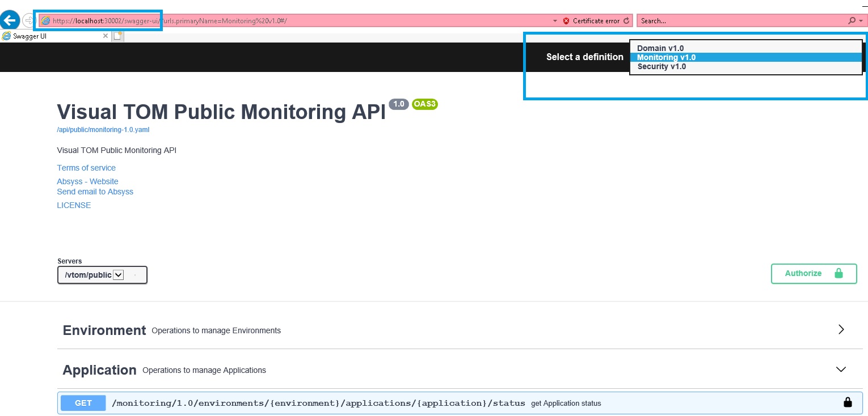This screenshot has height=416, width=868.
Task: Click the red Certificate error shield icon
Action: (x=566, y=21)
